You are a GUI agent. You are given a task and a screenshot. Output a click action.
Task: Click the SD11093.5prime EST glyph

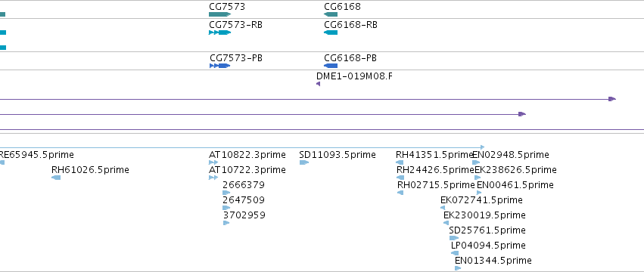[x=304, y=162]
